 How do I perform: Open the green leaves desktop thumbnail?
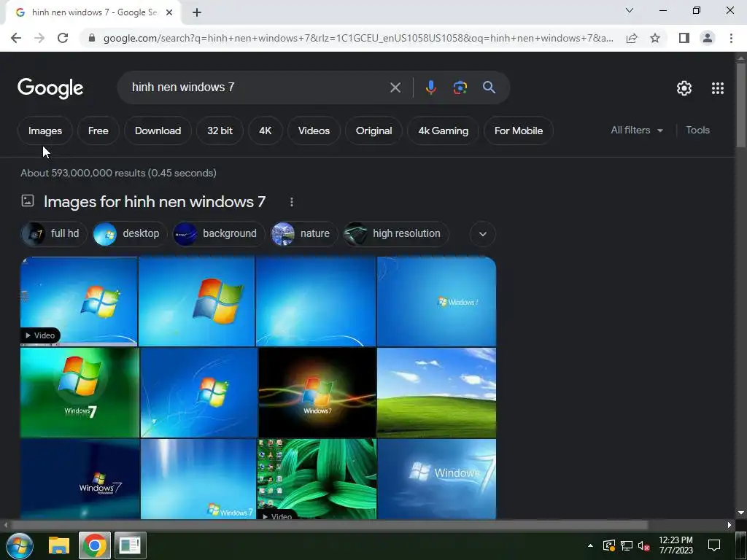point(317,479)
